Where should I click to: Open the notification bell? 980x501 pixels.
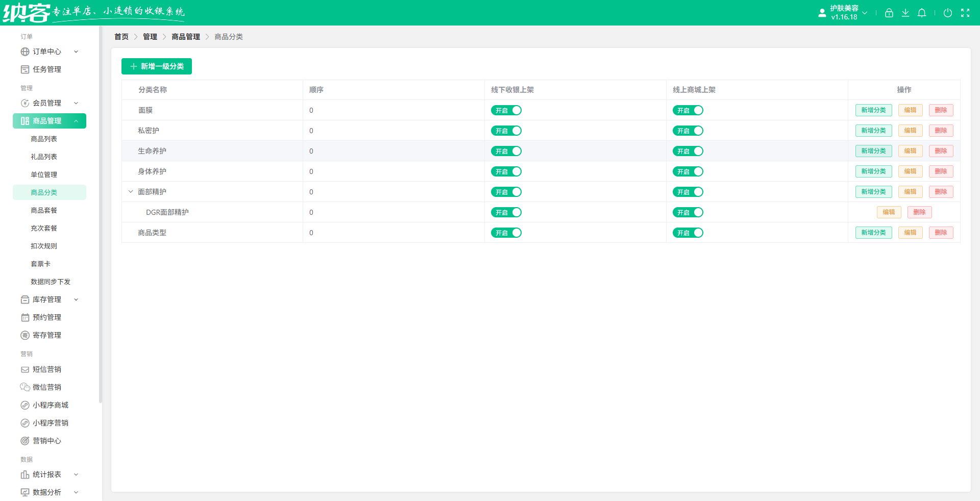point(921,13)
